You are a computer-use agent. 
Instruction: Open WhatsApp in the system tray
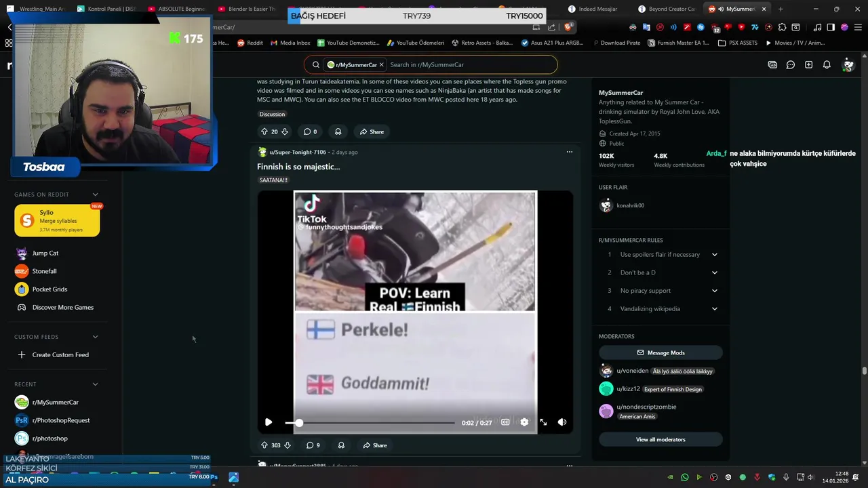click(685, 477)
